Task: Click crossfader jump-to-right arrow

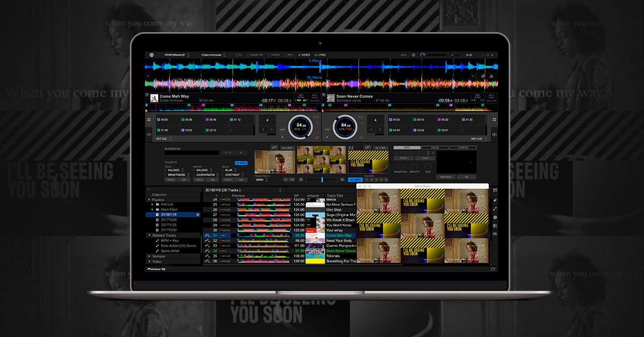Action: pyautogui.click(x=342, y=180)
